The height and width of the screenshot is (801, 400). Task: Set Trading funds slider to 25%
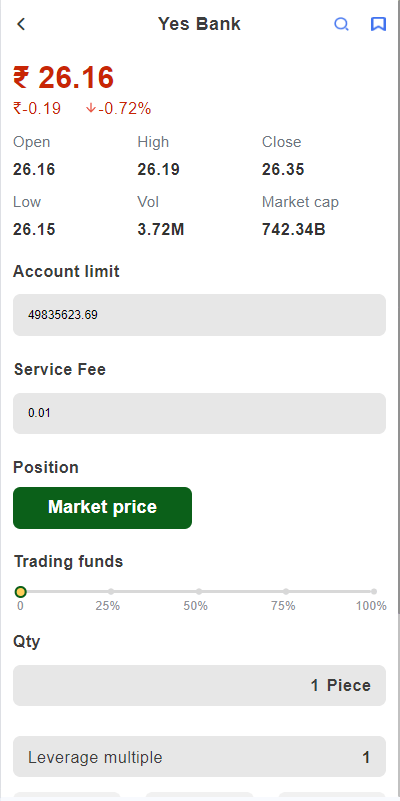click(111, 592)
